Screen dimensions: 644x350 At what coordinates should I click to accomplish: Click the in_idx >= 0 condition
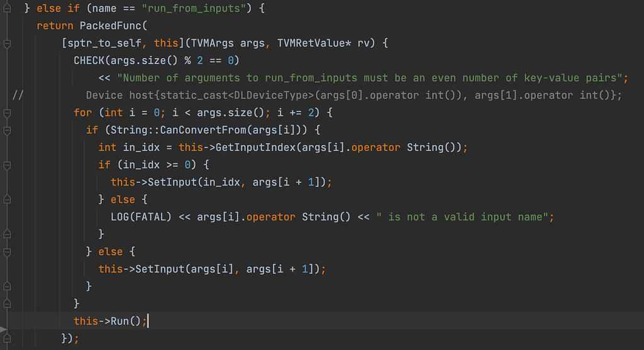pyautogui.click(x=157, y=165)
